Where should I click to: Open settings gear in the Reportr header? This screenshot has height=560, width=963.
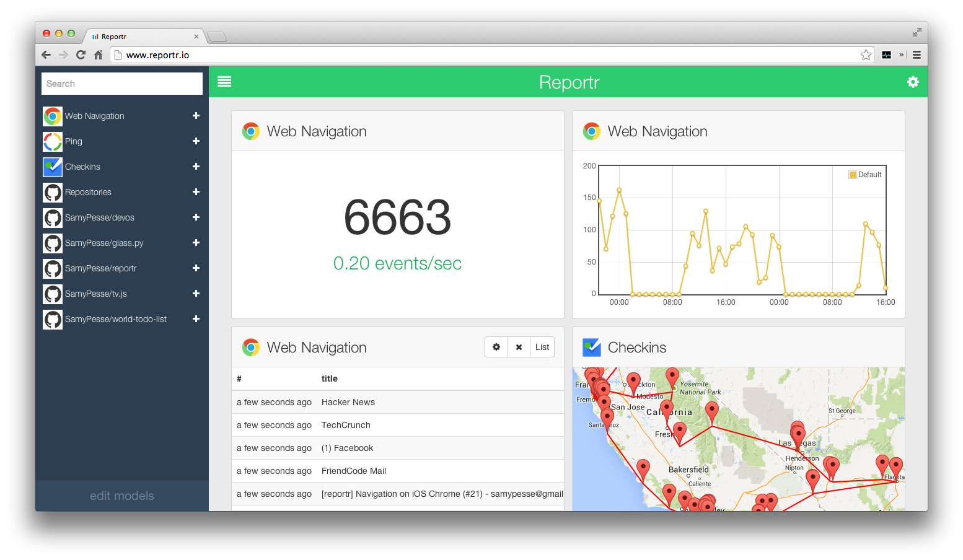(913, 82)
